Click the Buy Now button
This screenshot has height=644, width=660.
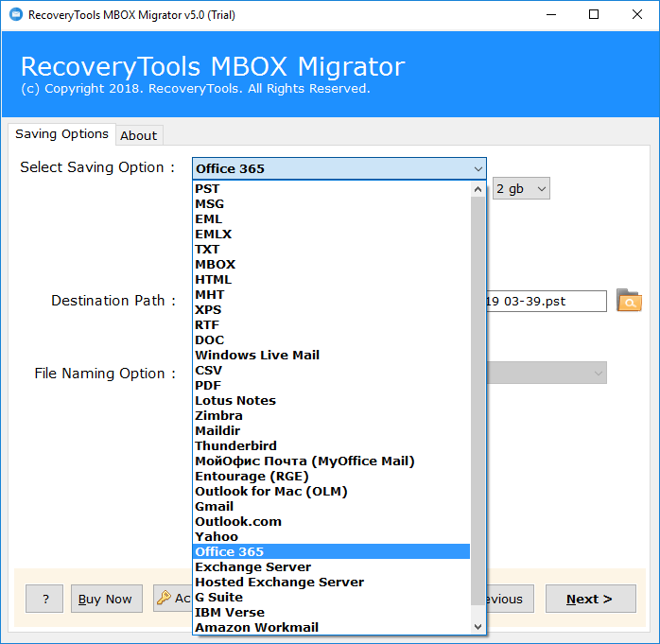point(107,599)
